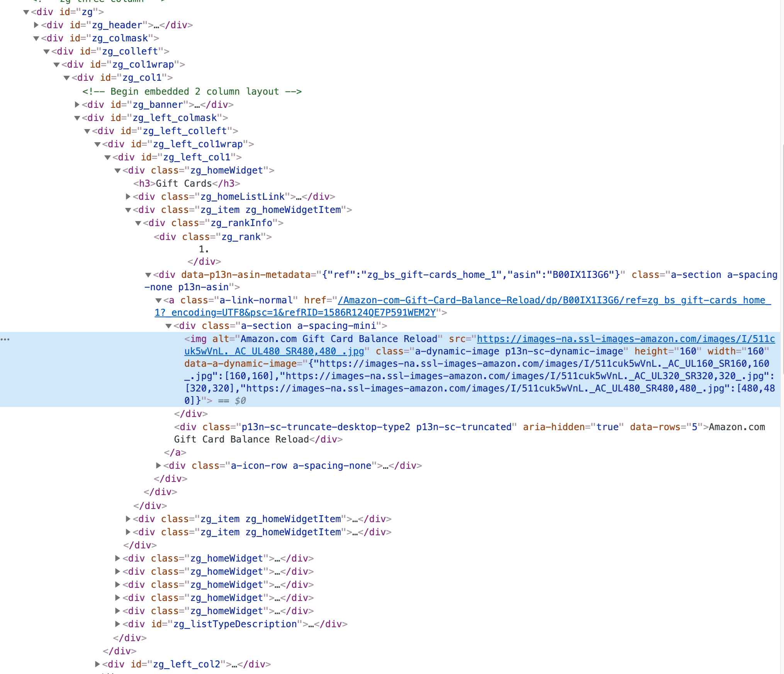This screenshot has height=674, width=784.
Task: Select the zg_rank div element
Action: (x=212, y=237)
